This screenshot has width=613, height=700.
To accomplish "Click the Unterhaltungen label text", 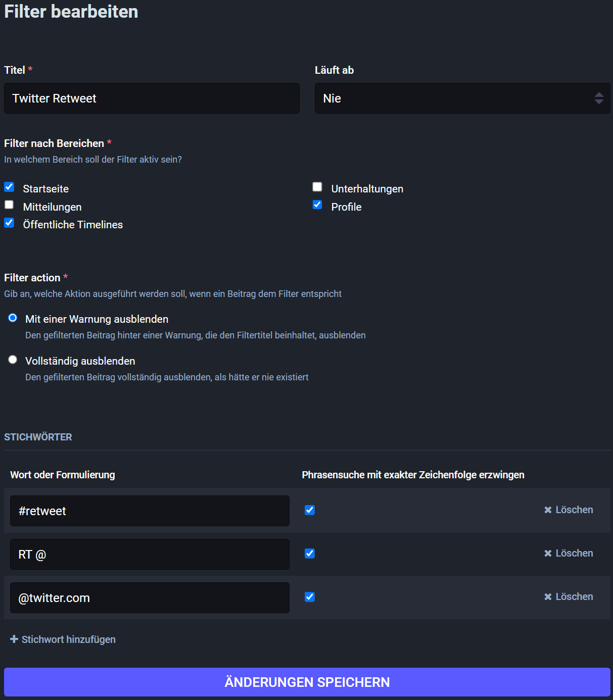I will point(367,189).
